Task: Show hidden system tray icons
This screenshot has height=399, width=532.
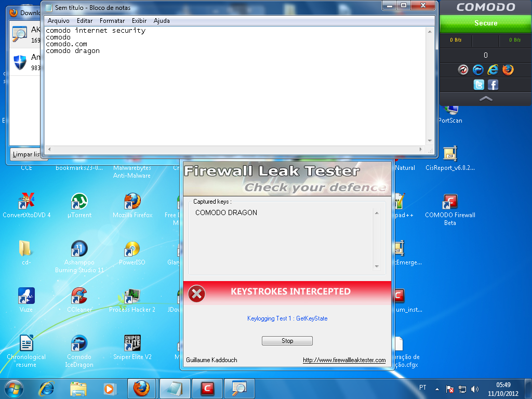Action: [x=437, y=389]
